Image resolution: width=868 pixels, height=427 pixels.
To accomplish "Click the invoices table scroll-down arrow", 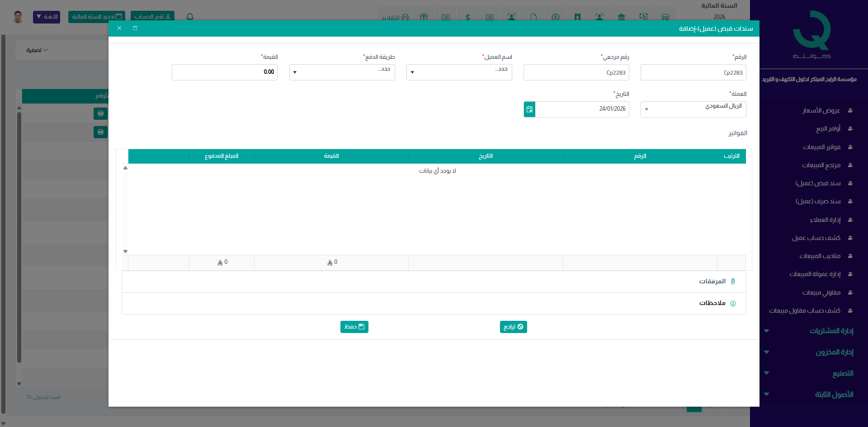I will point(126,251).
